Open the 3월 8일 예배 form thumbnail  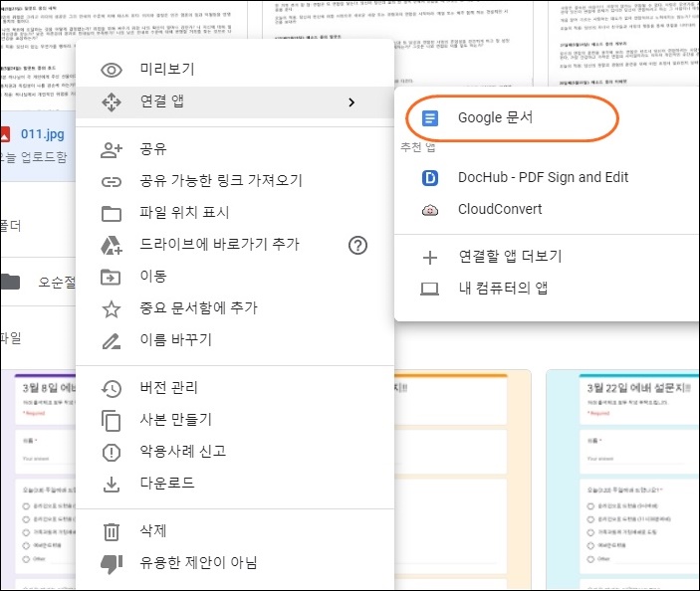pos(39,480)
